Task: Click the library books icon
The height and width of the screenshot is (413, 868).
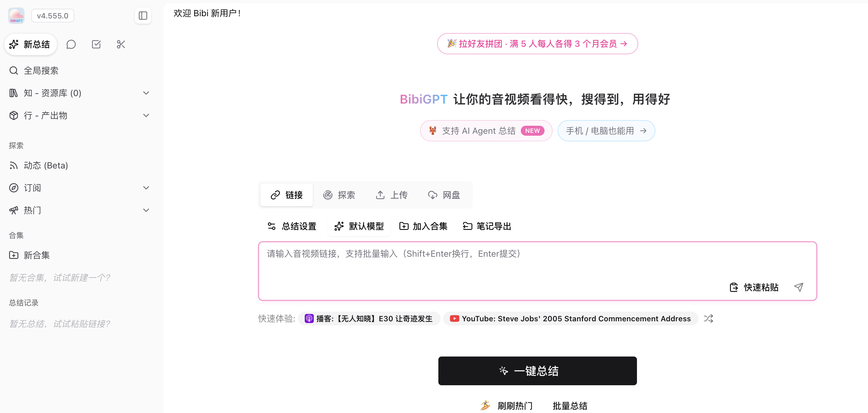Action: [x=13, y=93]
